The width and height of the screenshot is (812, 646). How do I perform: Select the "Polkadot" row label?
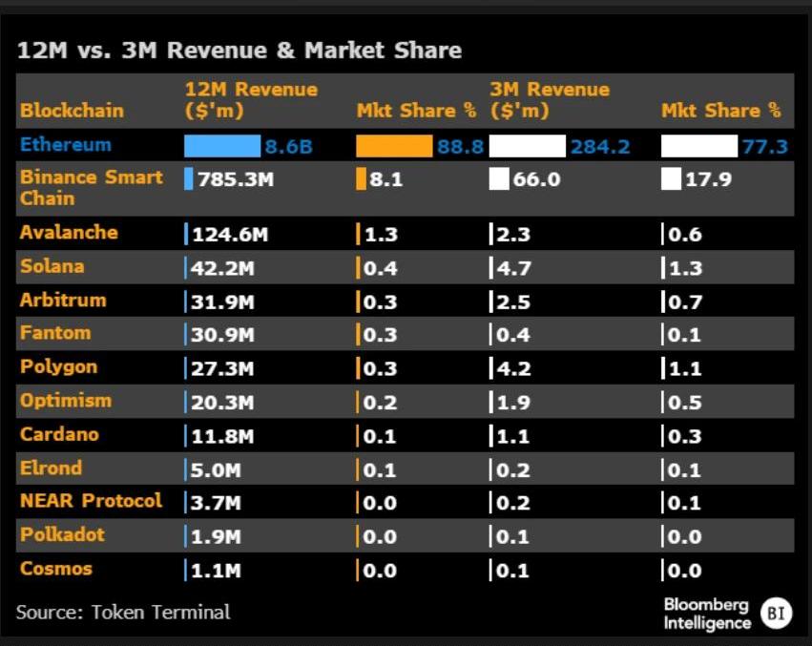62,534
